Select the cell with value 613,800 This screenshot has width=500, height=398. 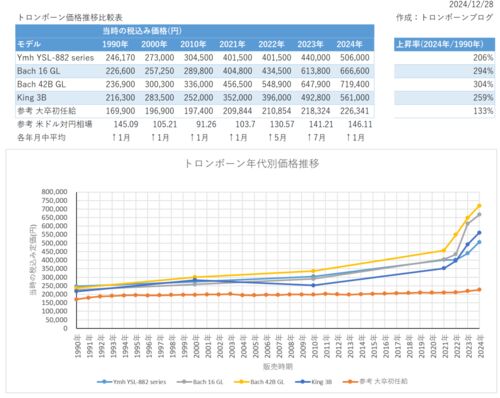(316, 71)
